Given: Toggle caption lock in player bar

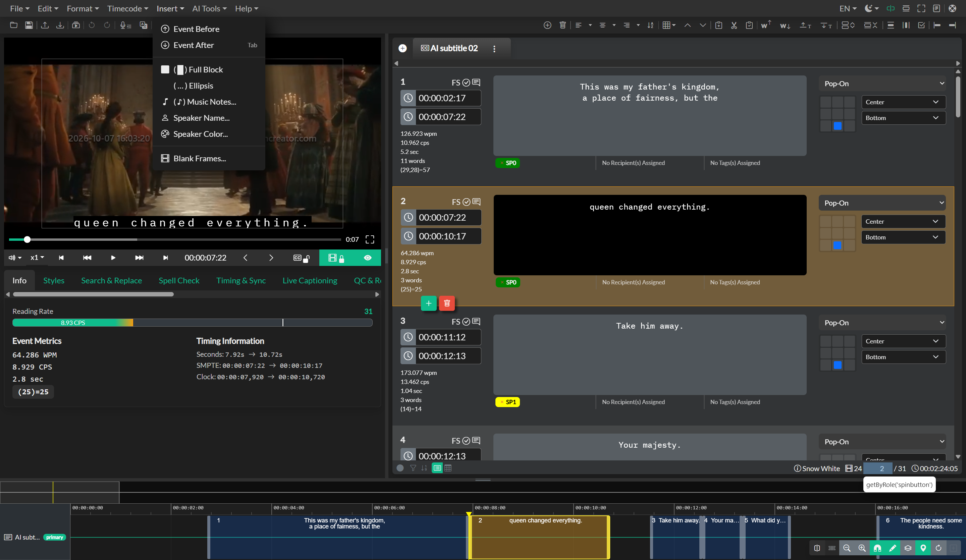Looking at the screenshot, I should (x=301, y=258).
